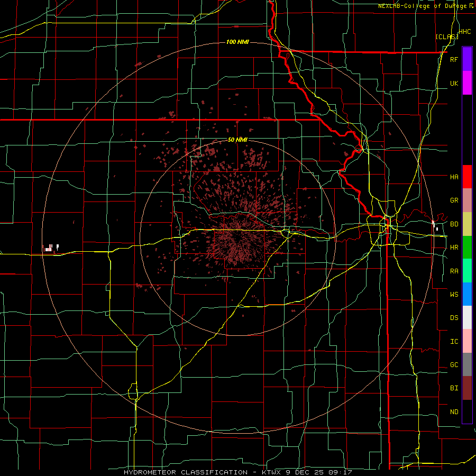
Task: Click the BD legend label
Action: [x=454, y=224]
